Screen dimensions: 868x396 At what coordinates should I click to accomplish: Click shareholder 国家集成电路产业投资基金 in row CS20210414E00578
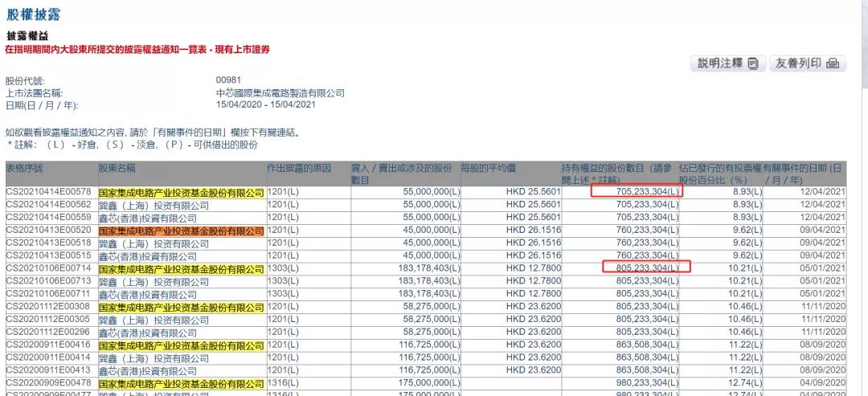pyautogui.click(x=182, y=193)
